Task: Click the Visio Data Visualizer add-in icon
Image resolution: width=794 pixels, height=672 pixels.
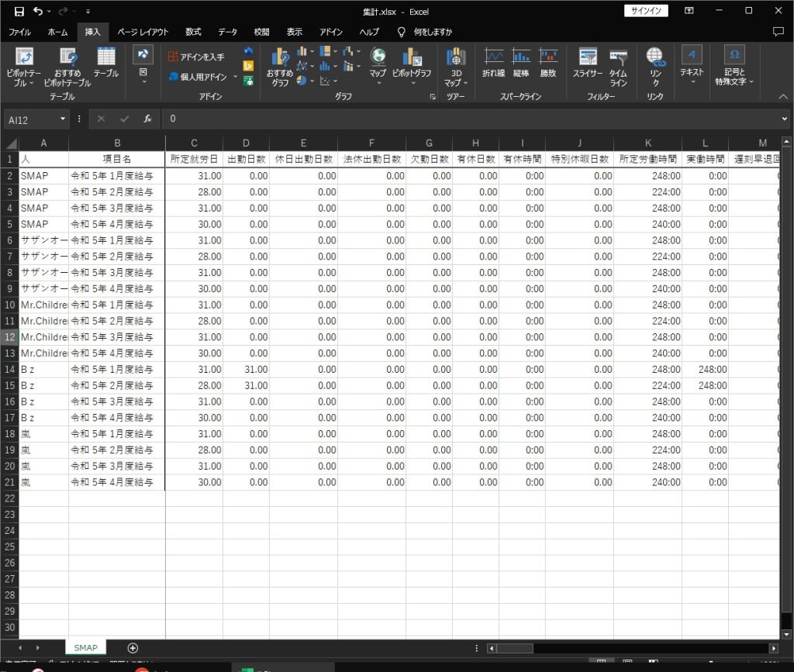Action: [248, 50]
